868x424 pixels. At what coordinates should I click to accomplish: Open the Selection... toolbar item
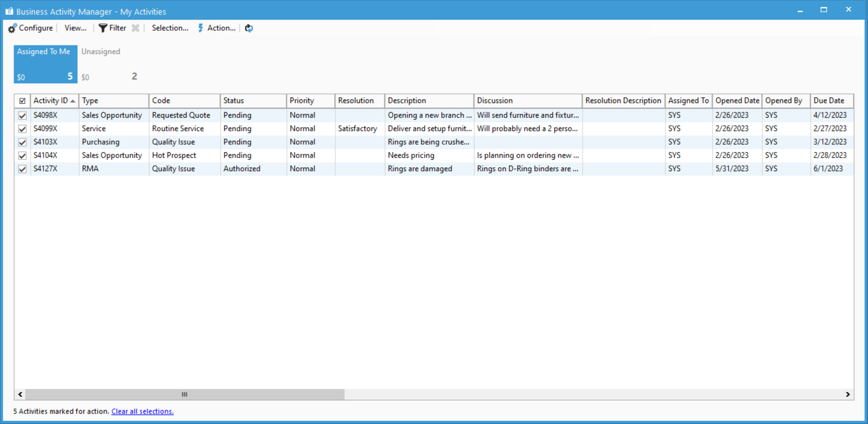170,28
